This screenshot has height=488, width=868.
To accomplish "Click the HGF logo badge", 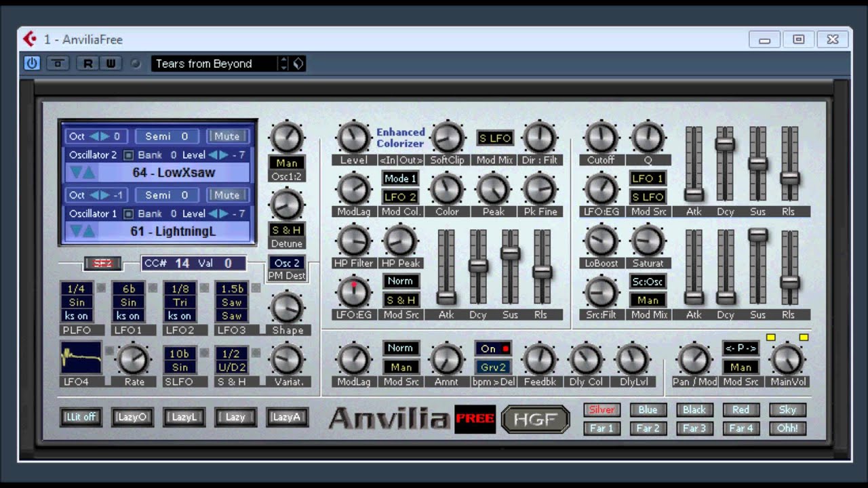I will 535,420.
